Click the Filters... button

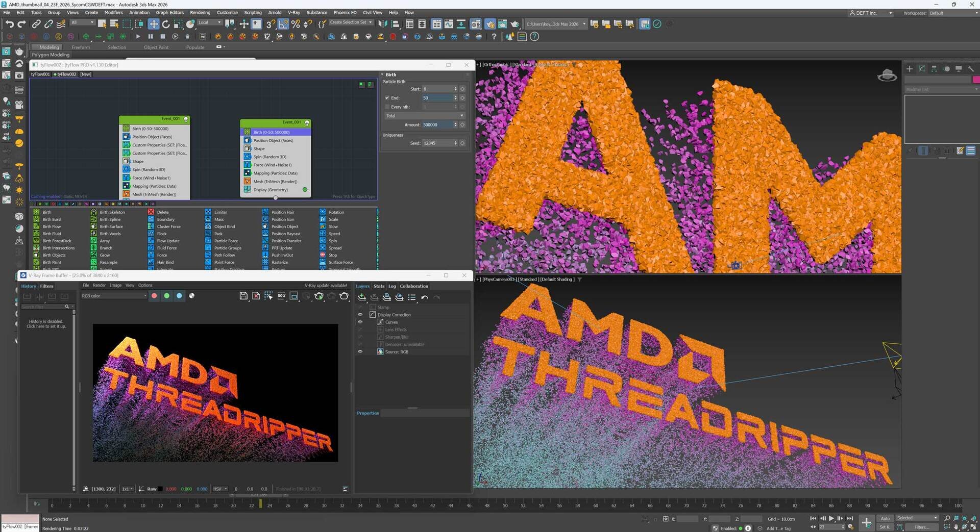pyautogui.click(x=921, y=527)
